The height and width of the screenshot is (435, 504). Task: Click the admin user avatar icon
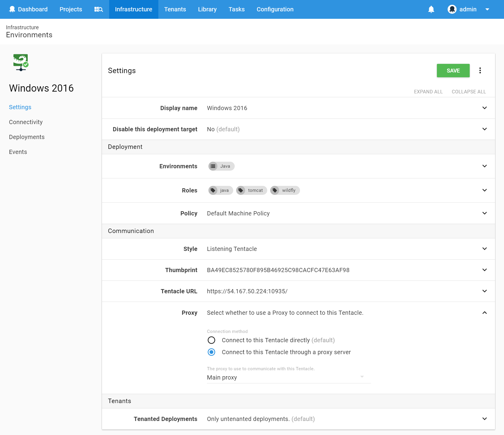pos(452,9)
